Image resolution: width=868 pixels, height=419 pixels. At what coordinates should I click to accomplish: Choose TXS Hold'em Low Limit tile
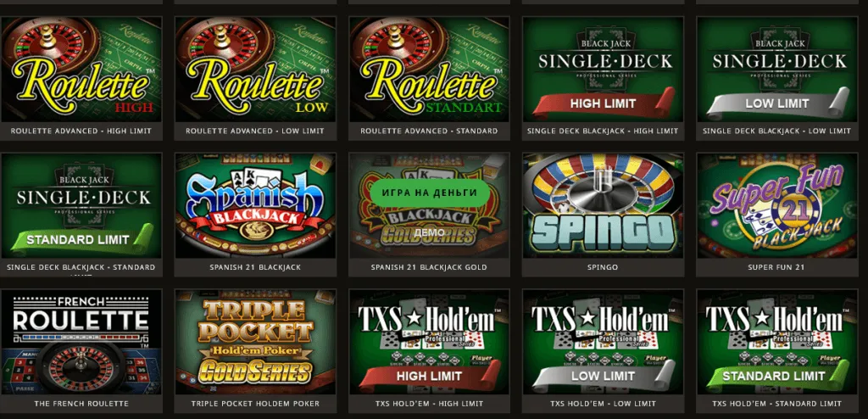(x=603, y=342)
